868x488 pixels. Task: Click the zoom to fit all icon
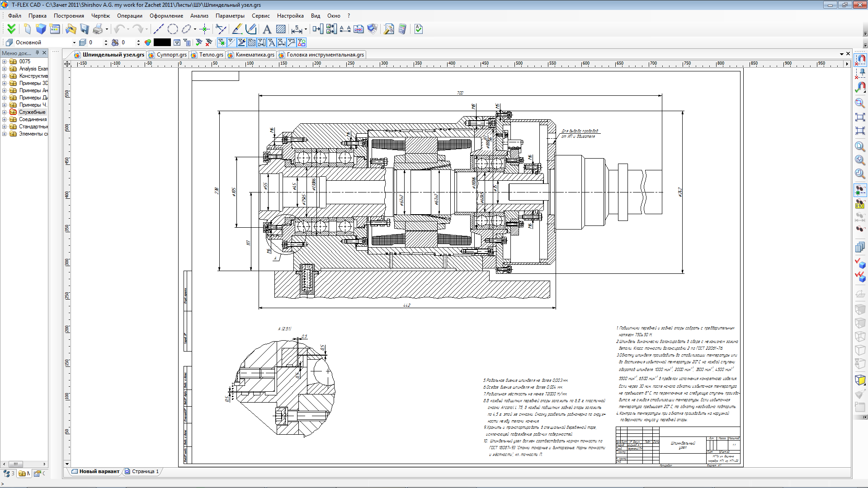[x=860, y=117]
